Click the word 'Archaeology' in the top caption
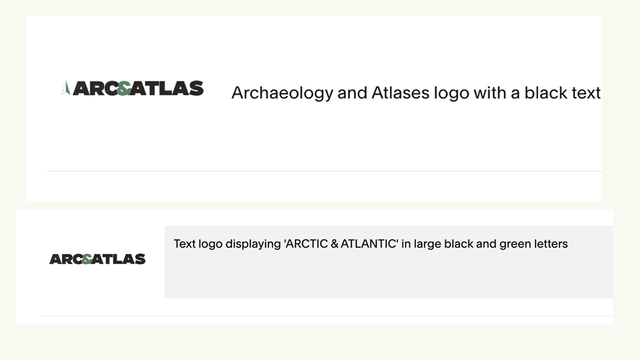Screen dimensions: 640x360 [x=282, y=93]
